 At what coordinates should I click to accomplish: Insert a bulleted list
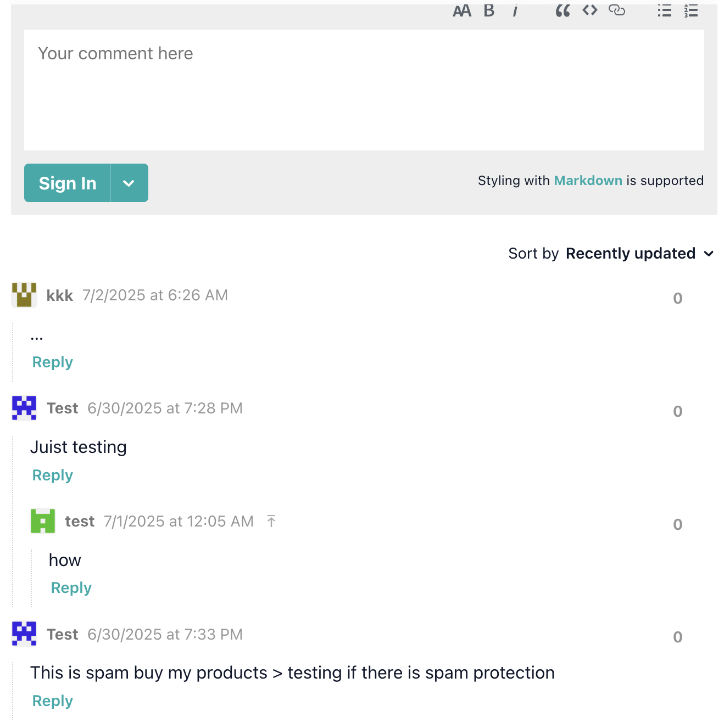[665, 11]
